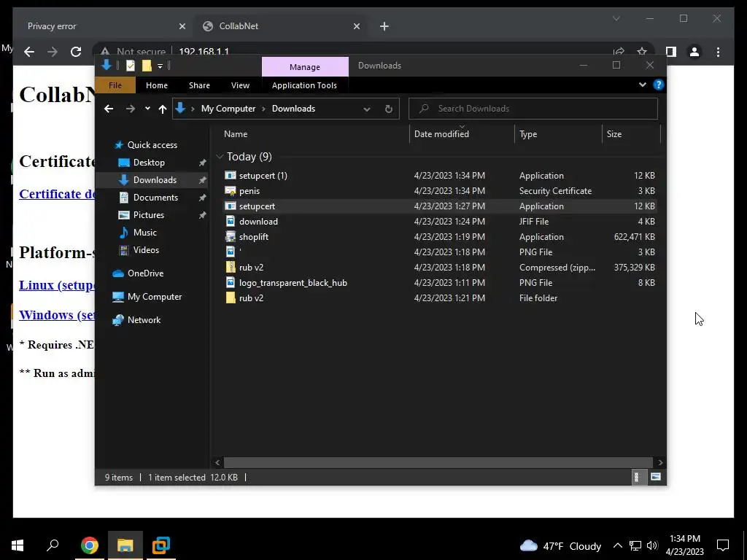Open recent locations dropdown in Explorer
The width and height of the screenshot is (747, 560).
tap(147, 109)
